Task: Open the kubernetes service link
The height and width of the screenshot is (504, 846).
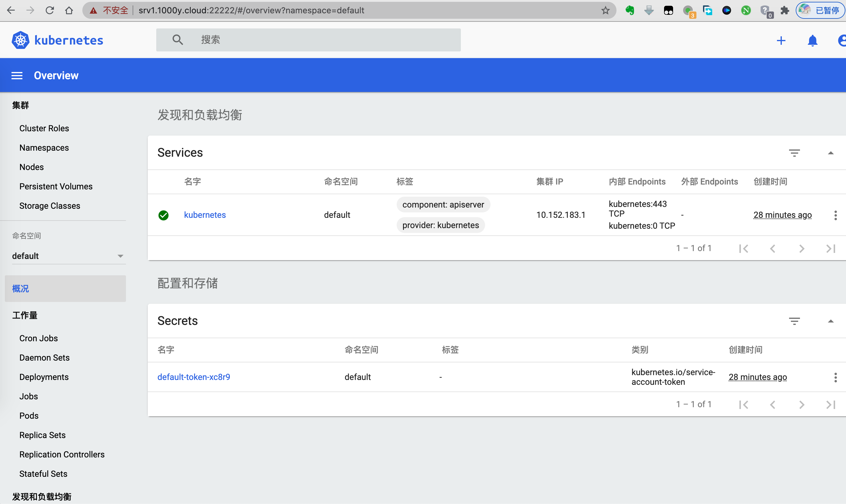Action: [205, 215]
